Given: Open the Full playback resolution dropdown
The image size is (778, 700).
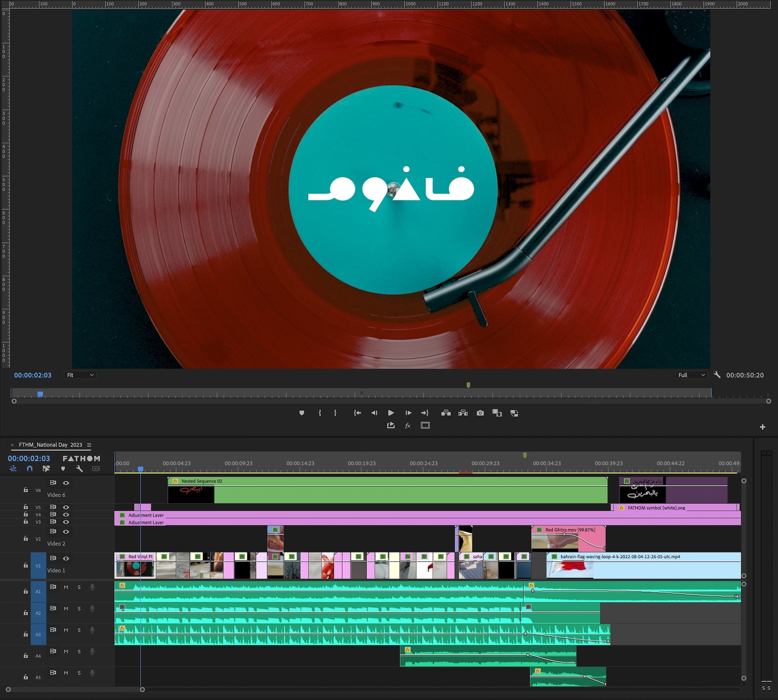Looking at the screenshot, I should click(691, 375).
